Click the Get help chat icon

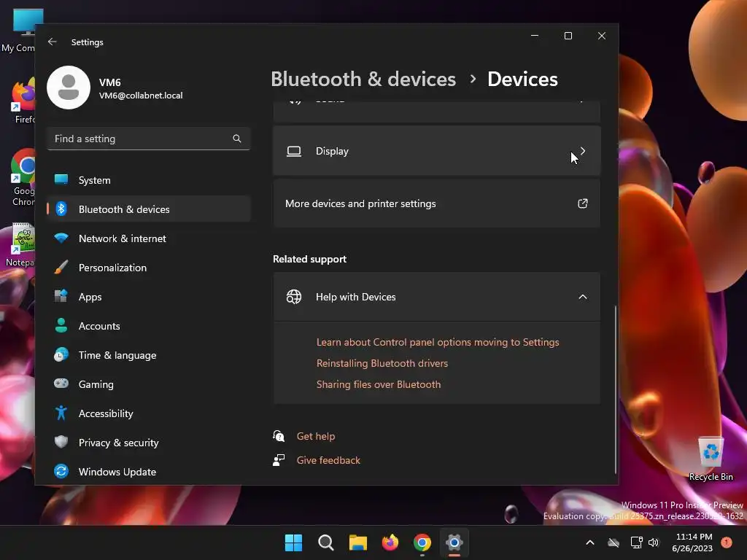coord(279,436)
